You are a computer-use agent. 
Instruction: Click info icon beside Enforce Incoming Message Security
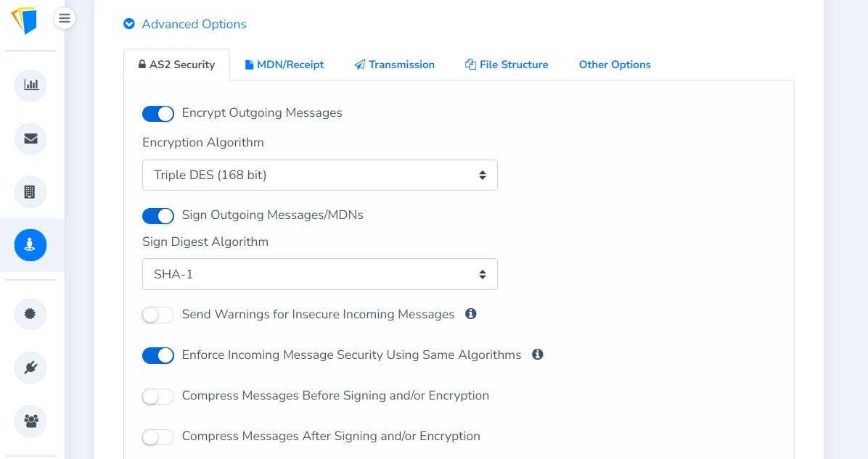(x=537, y=355)
